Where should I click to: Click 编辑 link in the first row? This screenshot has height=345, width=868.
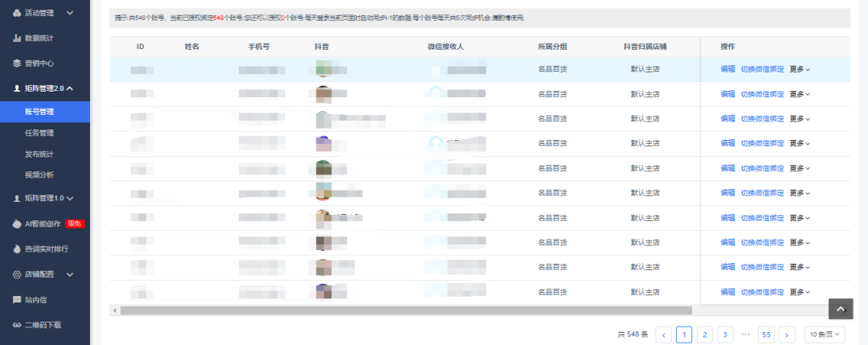tap(727, 69)
